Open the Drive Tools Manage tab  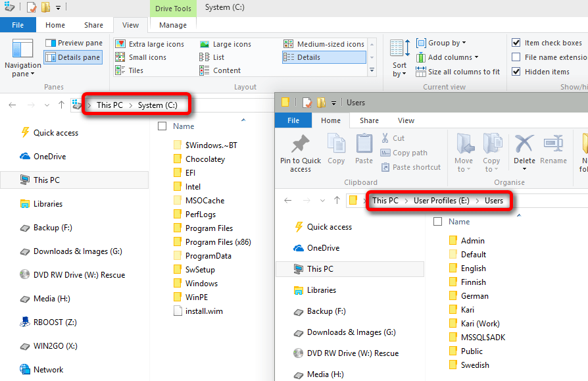coord(172,24)
